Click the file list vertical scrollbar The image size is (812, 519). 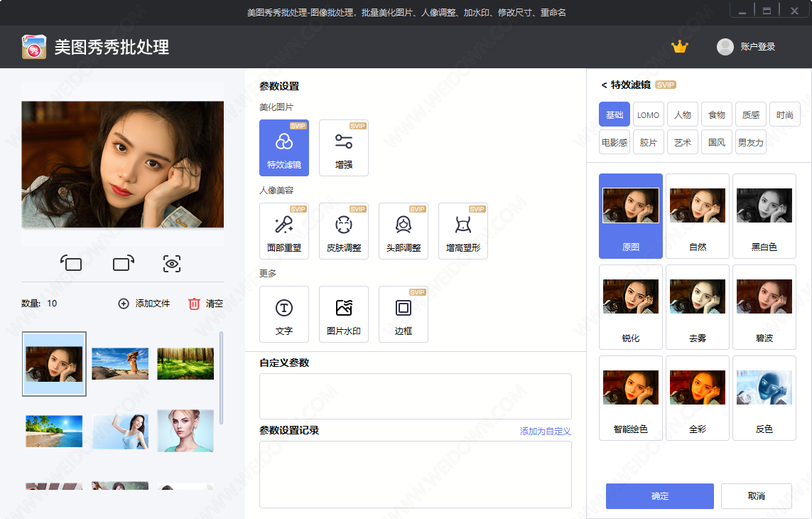[221, 378]
